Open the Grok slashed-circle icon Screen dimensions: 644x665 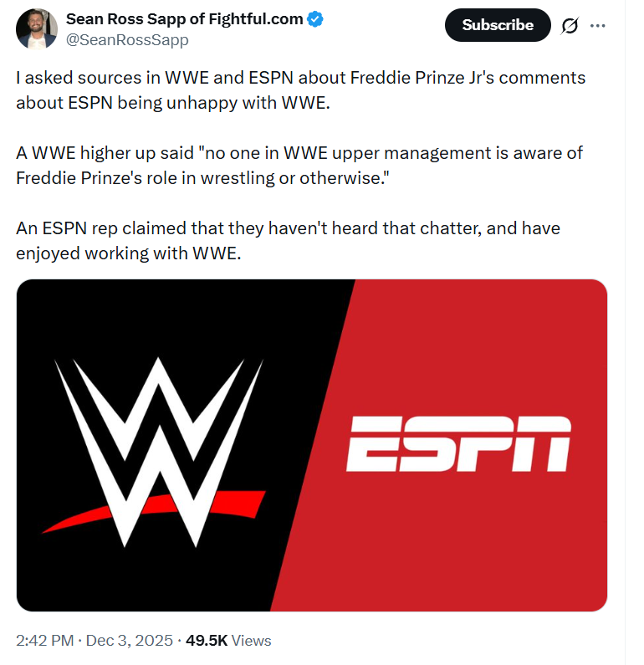coord(570,26)
